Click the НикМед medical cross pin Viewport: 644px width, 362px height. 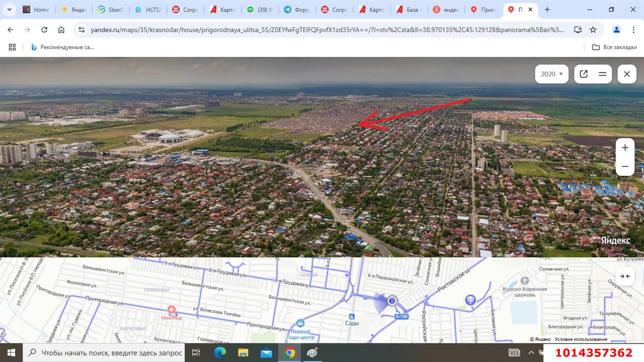coord(172,309)
